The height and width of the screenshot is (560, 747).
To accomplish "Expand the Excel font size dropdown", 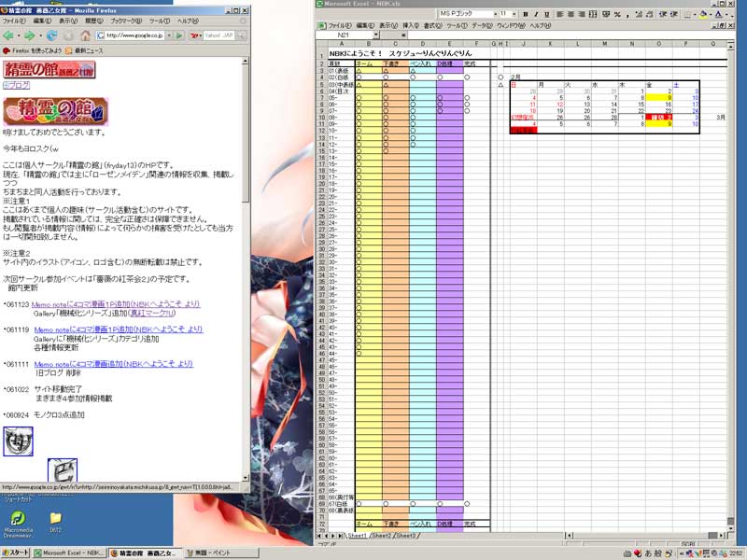I will 514,14.
